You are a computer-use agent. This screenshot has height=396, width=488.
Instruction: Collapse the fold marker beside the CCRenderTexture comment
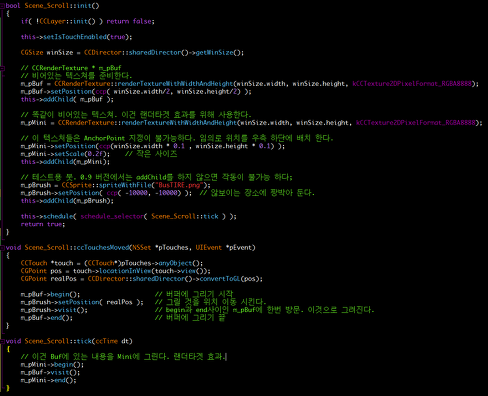2,68
